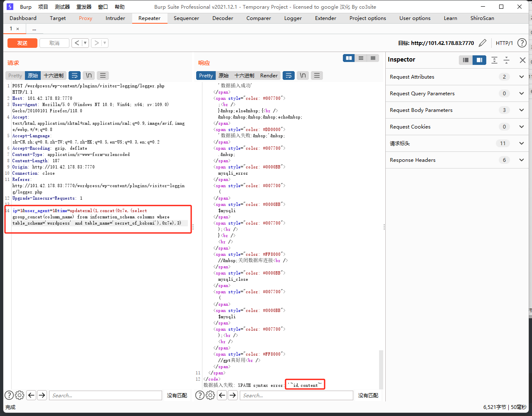Open request panel hamburger options menu
Image resolution: width=532 pixels, height=416 pixels.
(103, 75)
